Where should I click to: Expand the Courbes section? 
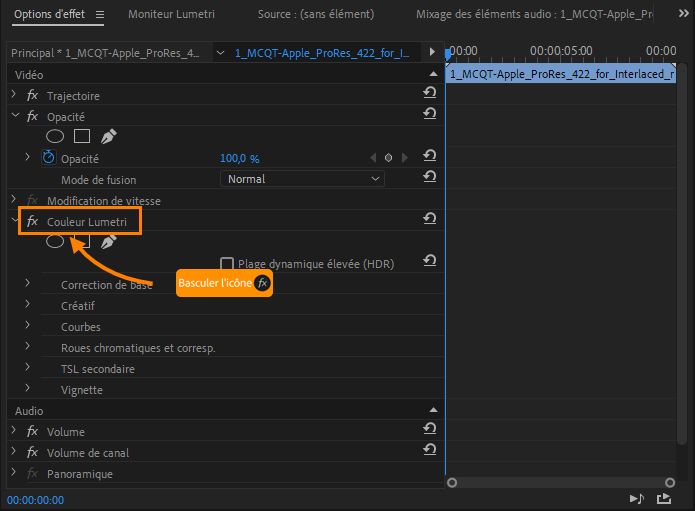tap(27, 325)
